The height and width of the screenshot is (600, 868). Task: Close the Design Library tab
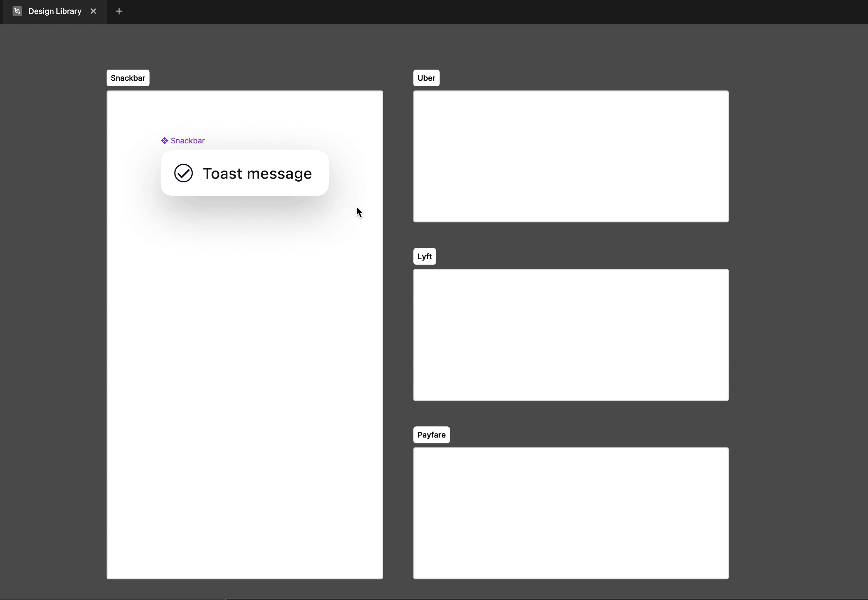click(x=93, y=11)
